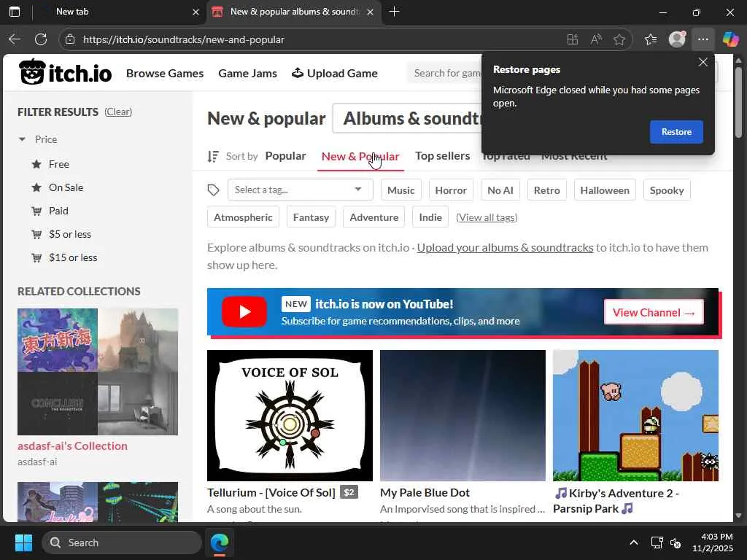Select the Horror tag
The image size is (747, 560).
click(x=451, y=190)
